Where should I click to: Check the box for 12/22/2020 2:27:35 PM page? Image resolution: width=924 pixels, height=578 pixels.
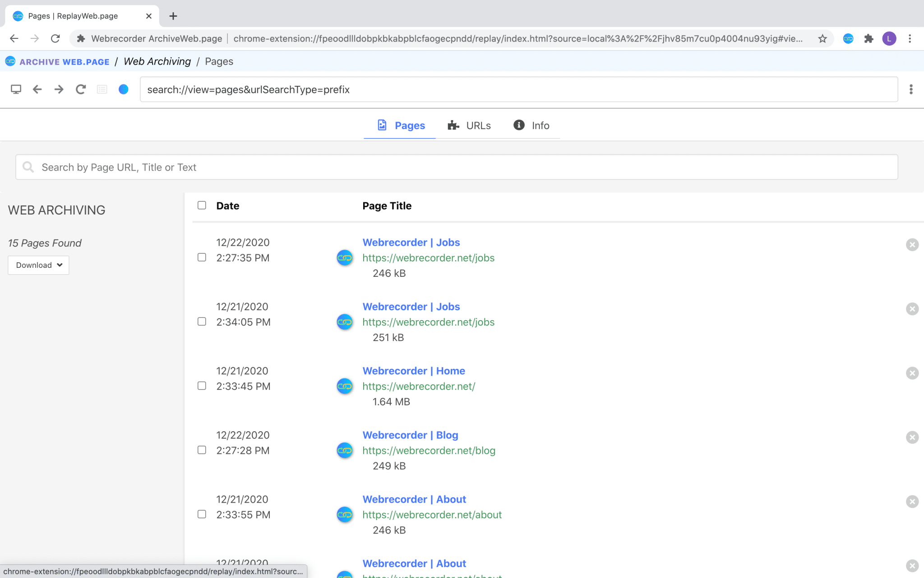[x=202, y=257]
